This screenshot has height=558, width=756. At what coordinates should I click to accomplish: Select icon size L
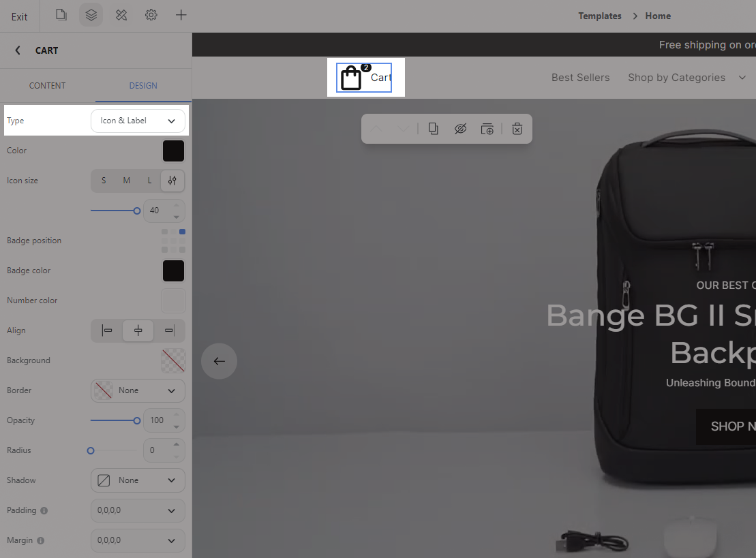(x=149, y=181)
